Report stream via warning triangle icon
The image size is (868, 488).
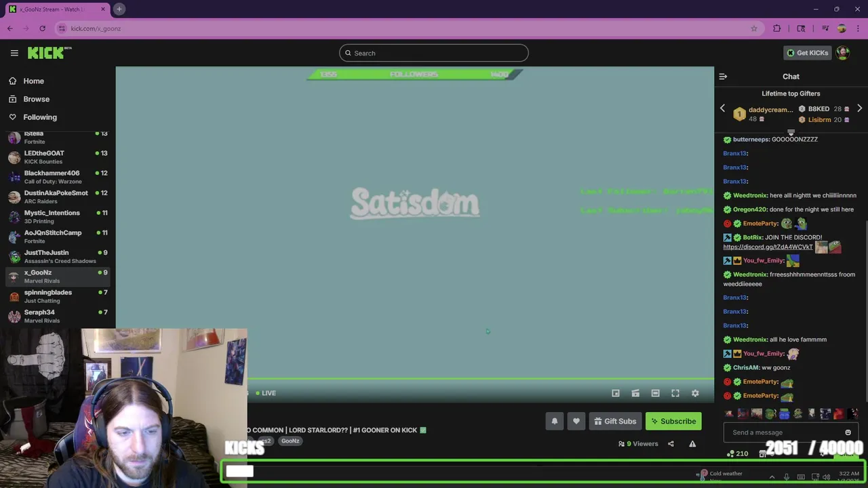(692, 444)
